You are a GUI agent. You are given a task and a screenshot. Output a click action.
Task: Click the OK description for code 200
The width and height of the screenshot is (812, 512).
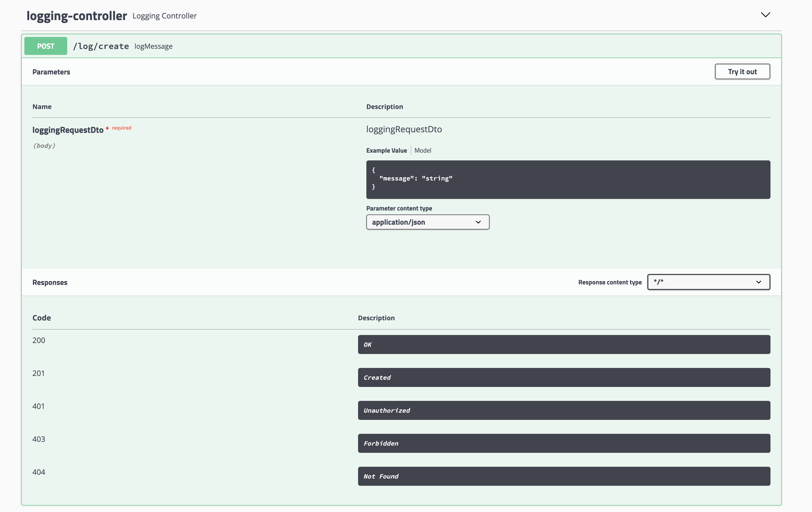[x=564, y=344]
